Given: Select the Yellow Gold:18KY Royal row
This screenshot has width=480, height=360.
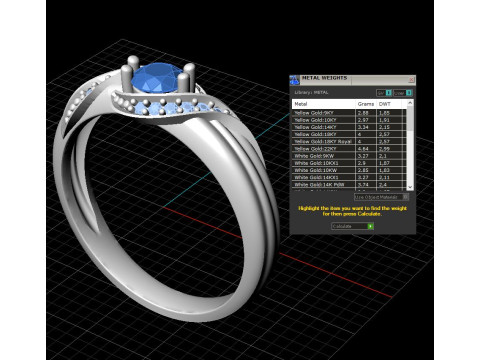Looking at the screenshot, I should click(x=349, y=141).
